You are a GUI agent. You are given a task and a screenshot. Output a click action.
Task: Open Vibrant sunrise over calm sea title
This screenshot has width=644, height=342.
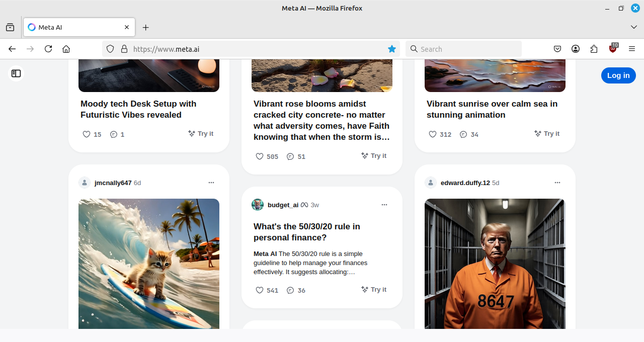coord(492,109)
